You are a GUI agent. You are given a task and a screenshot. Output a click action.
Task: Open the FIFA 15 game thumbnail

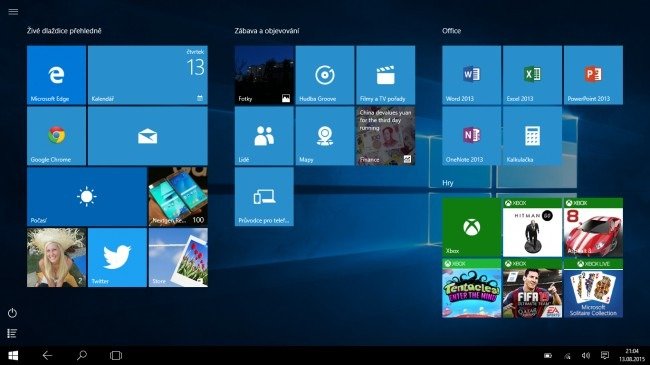coord(532,288)
